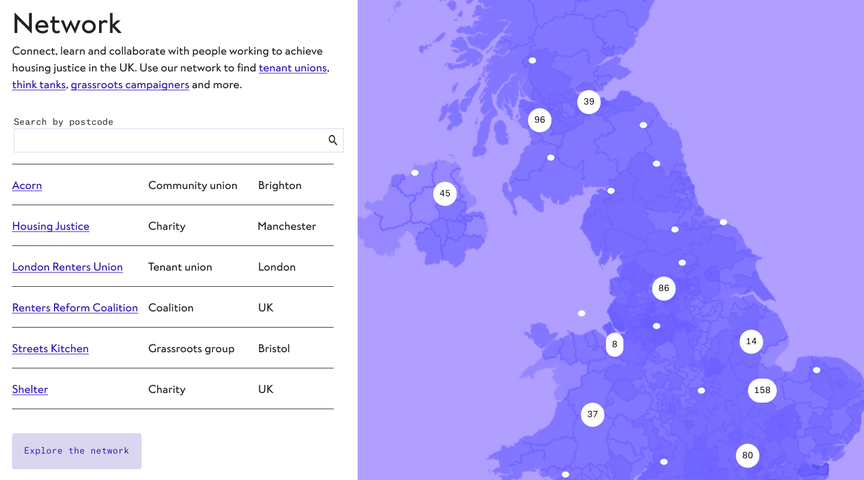Click the map cluster labeled 80
Viewport: 864px width, 480px height.
(747, 456)
